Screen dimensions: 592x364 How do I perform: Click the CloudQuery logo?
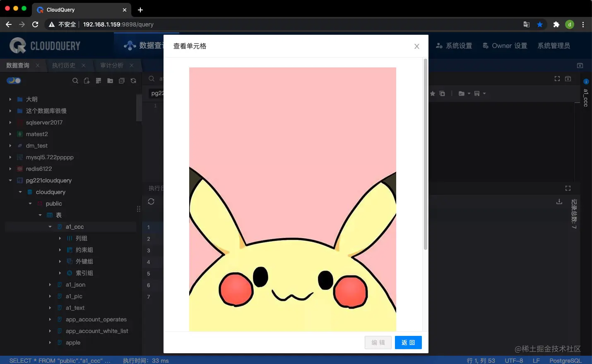pyautogui.click(x=45, y=45)
